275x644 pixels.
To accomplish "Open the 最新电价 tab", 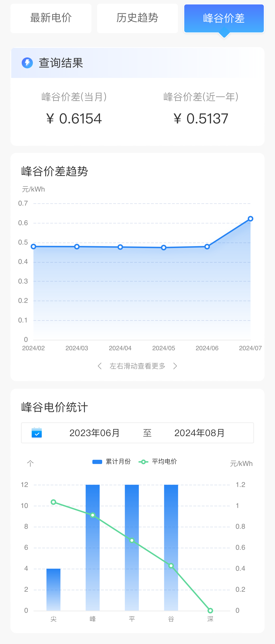I will [x=51, y=18].
